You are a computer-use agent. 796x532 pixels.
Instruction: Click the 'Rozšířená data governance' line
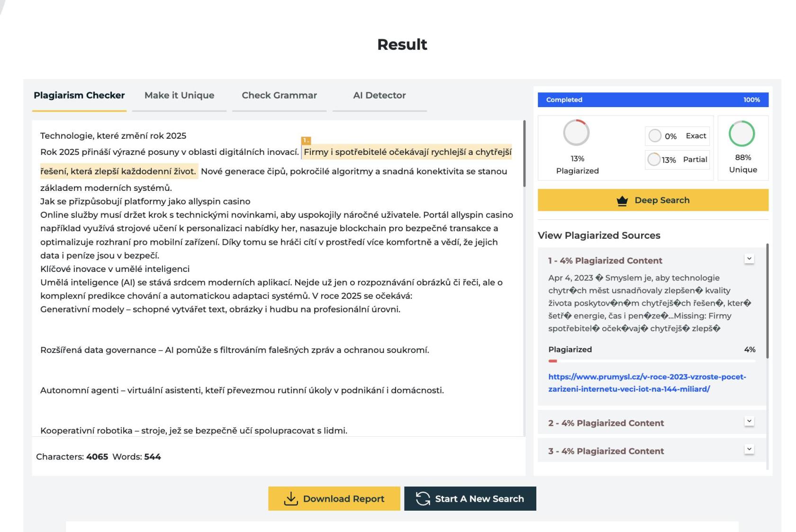coord(235,350)
